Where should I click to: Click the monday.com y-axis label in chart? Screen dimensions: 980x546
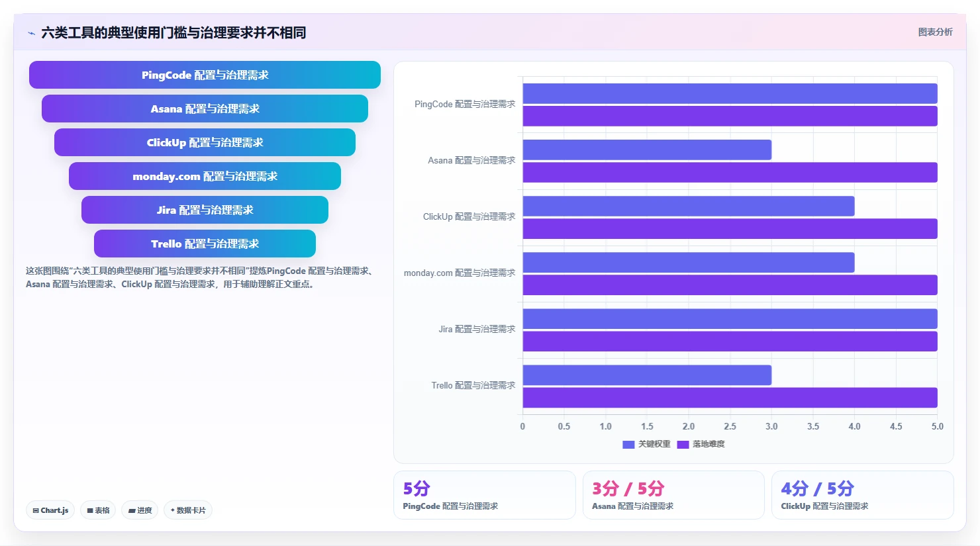pos(460,273)
